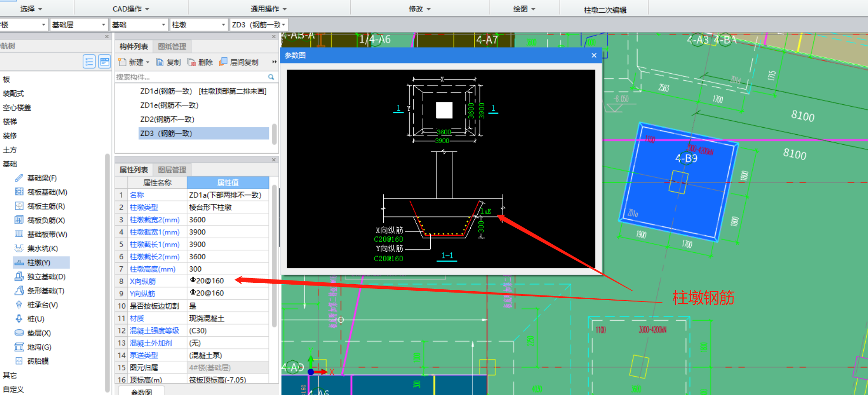
Task: Select ZD1d(钢筋一致) in component list
Action: coord(203,91)
